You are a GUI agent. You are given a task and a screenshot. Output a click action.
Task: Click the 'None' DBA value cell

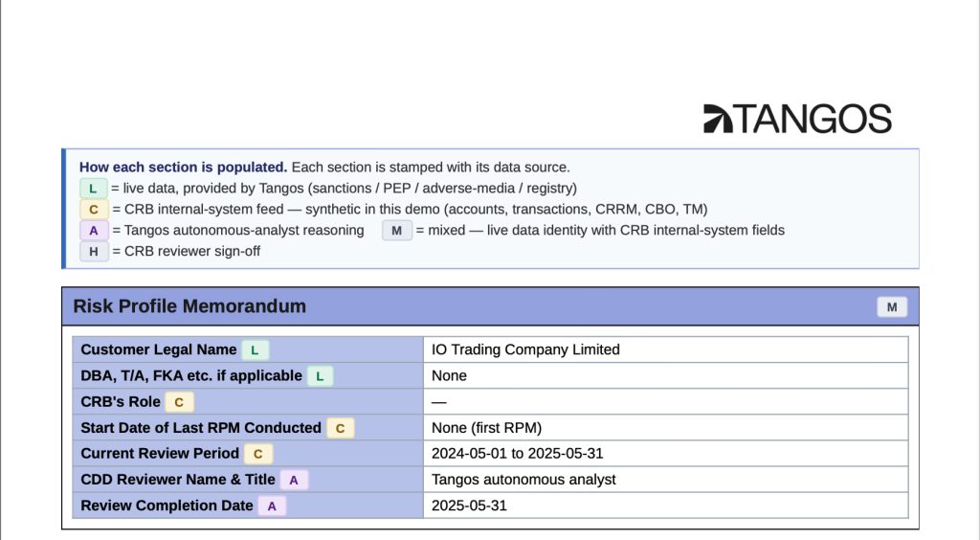(666, 375)
